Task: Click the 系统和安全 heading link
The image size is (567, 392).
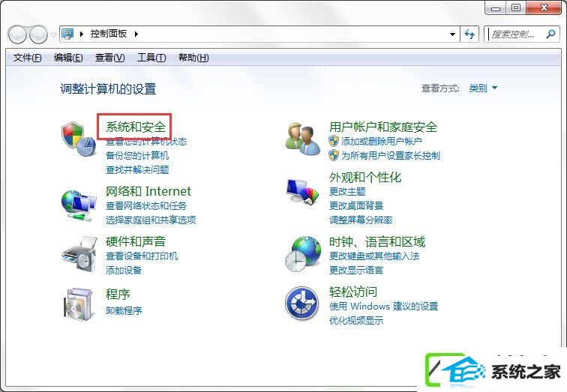Action: [136, 127]
